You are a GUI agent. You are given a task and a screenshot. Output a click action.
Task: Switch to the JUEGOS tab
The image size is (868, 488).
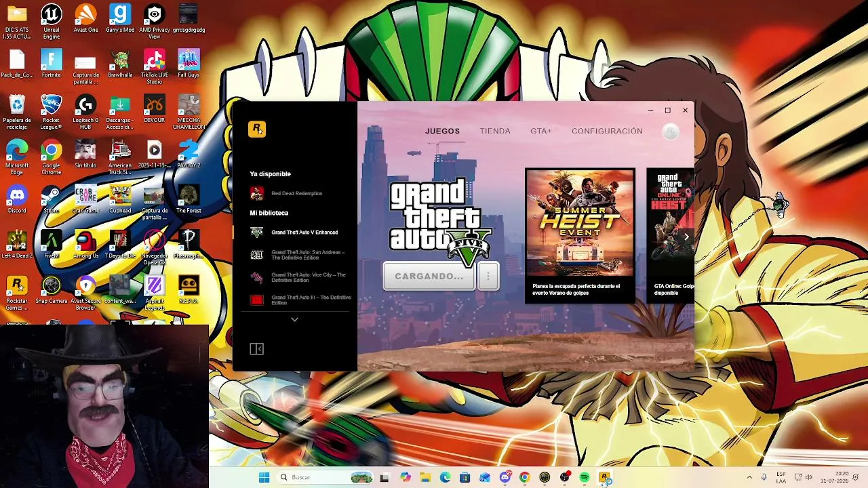[442, 131]
